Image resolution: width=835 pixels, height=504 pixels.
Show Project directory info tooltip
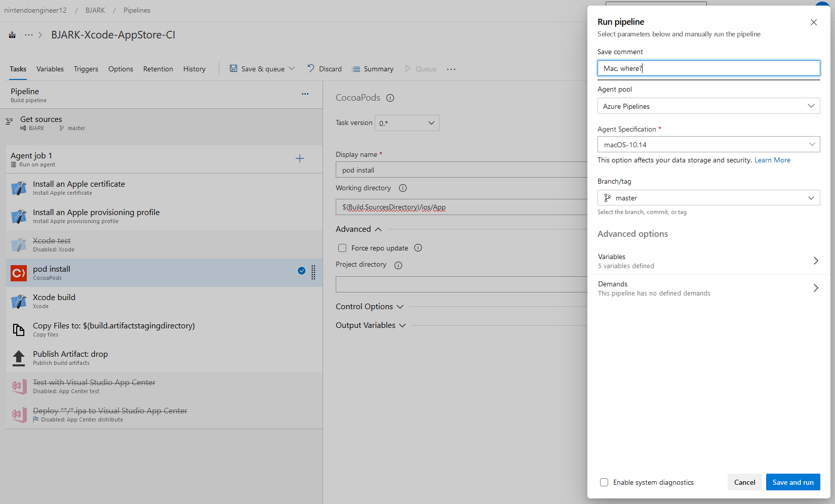[x=399, y=265]
